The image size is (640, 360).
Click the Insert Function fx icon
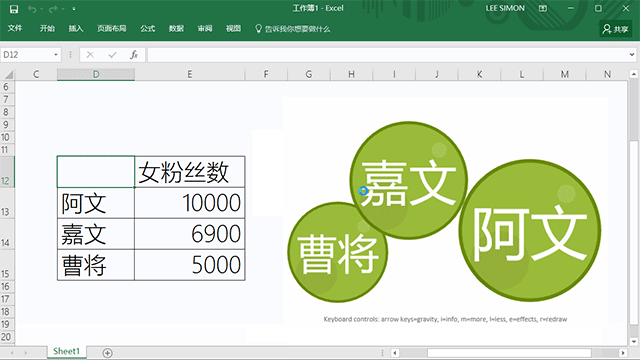[x=134, y=55]
